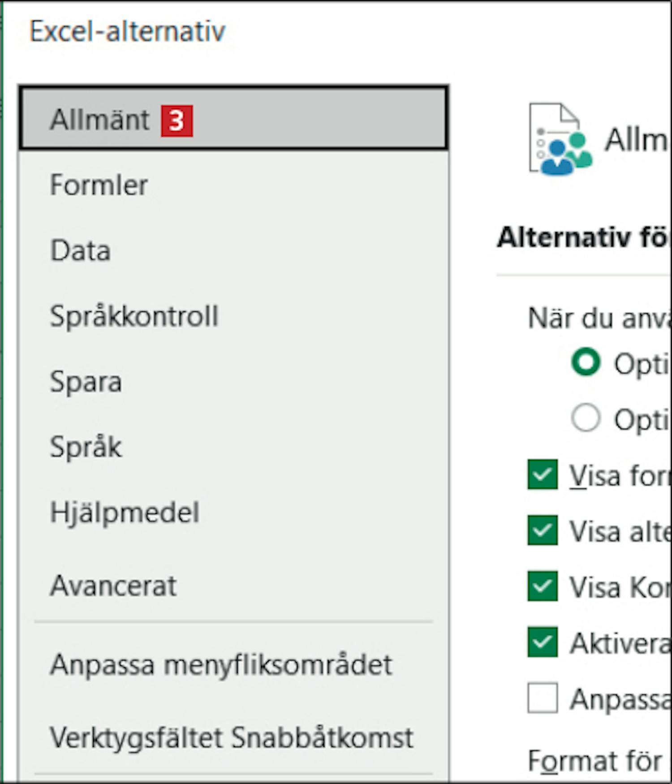Open the Formler options category
The height and width of the screenshot is (784, 672).
pyautogui.click(x=99, y=185)
